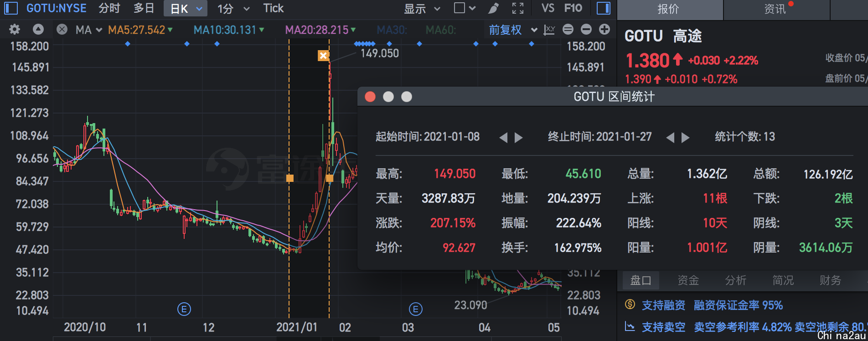Zoom out the chart with minus icon

point(586,30)
